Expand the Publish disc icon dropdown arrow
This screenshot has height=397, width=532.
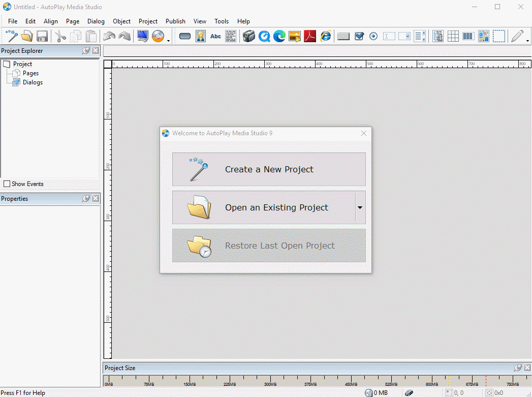click(168, 40)
